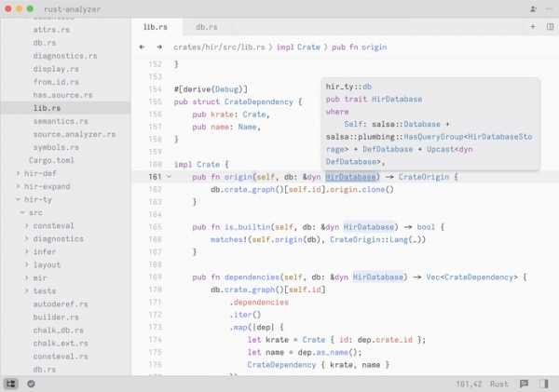Collapse the hir-ty folder
The height and width of the screenshot is (392, 559).
(17, 199)
